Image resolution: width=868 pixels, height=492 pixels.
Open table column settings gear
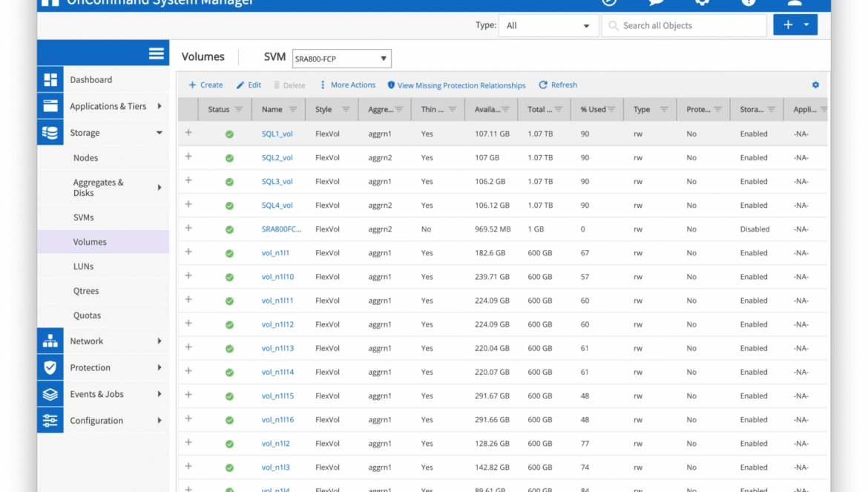(x=815, y=85)
